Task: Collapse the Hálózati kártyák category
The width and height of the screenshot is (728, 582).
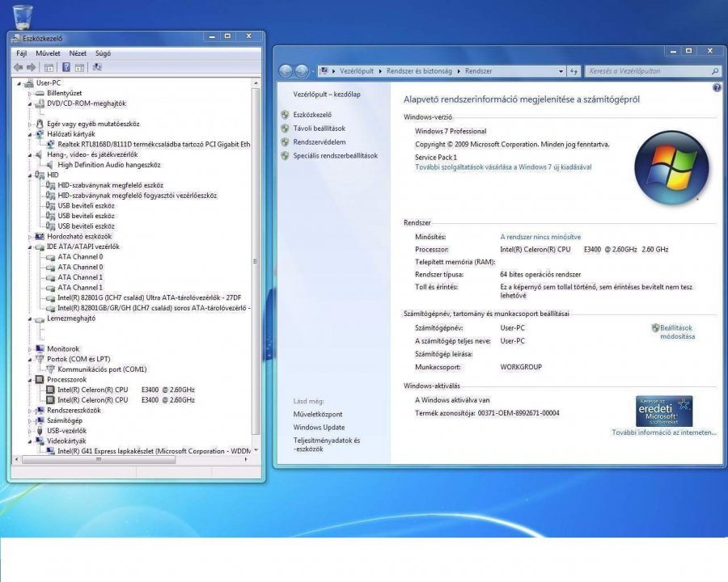Action: pos(30,135)
